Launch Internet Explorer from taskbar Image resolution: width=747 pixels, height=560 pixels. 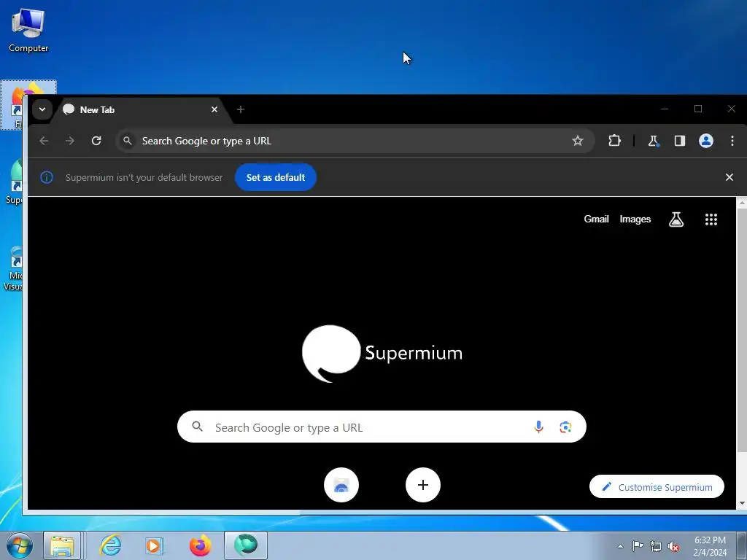tap(110, 545)
